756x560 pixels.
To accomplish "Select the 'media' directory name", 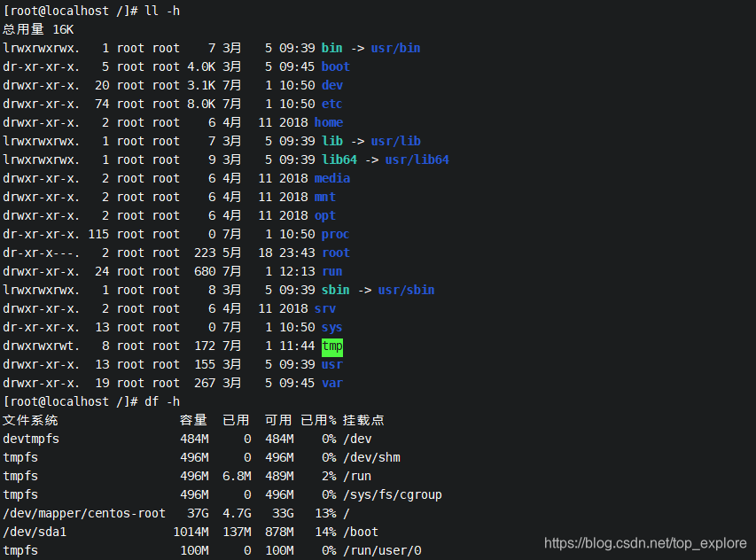I will tap(332, 178).
